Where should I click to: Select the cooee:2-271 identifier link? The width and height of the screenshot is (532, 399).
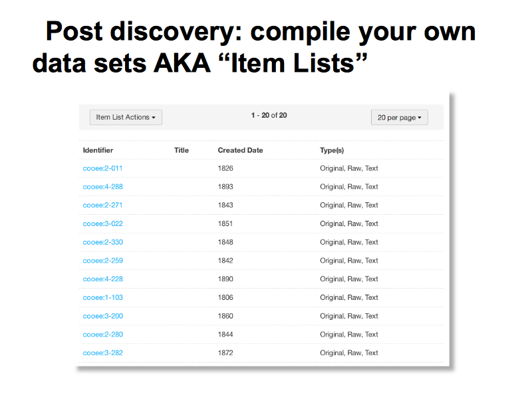(102, 205)
